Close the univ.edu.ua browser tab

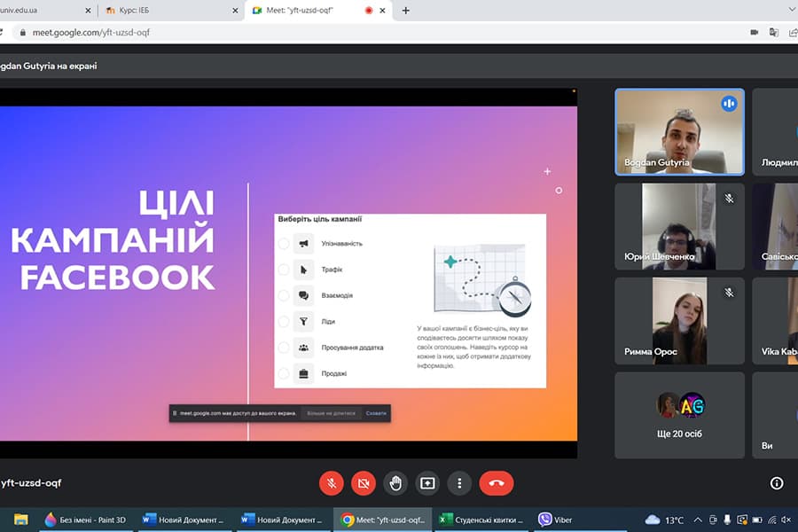click(x=88, y=10)
